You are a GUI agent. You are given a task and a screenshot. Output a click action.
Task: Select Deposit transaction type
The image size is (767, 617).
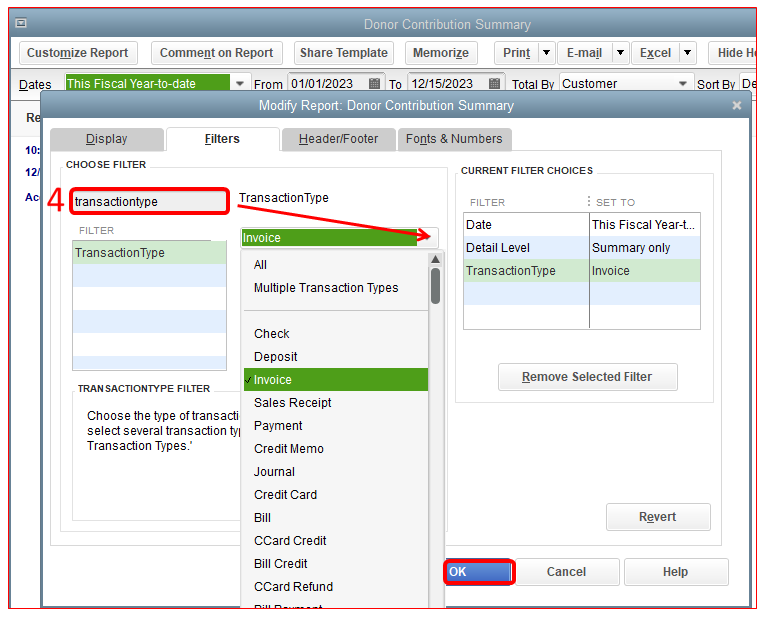tap(336, 357)
